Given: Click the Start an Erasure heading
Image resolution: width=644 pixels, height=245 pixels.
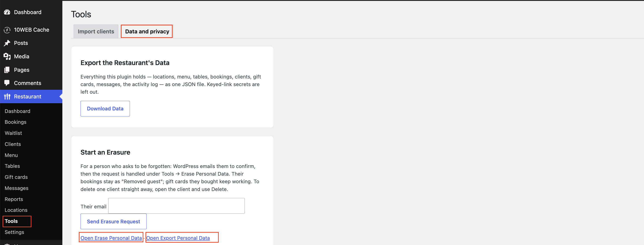Looking at the screenshot, I should tap(105, 152).
